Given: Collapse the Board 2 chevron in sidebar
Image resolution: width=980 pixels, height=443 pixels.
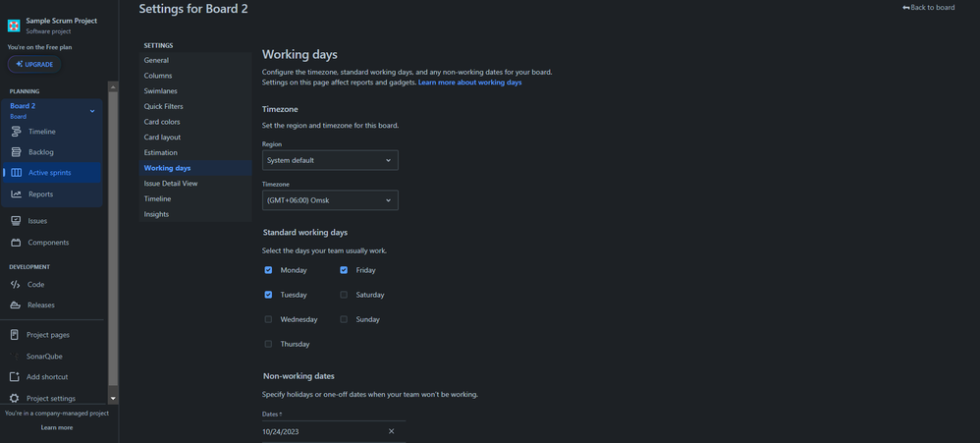Looking at the screenshot, I should pos(92,111).
